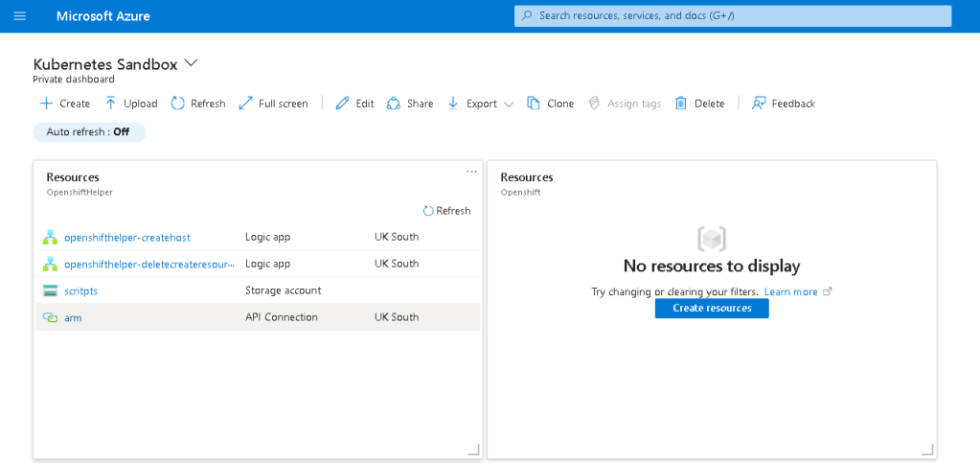
Task: Click the arm API connection icon
Action: pos(50,318)
